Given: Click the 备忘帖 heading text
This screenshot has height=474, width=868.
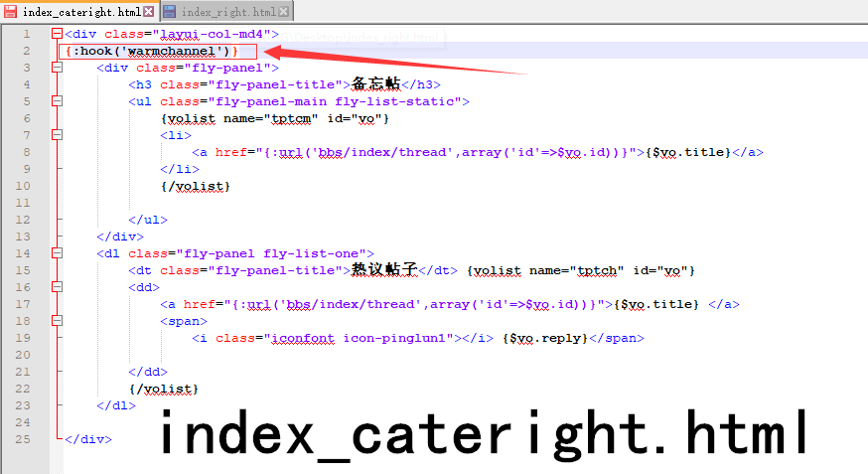Looking at the screenshot, I should click(375, 84).
